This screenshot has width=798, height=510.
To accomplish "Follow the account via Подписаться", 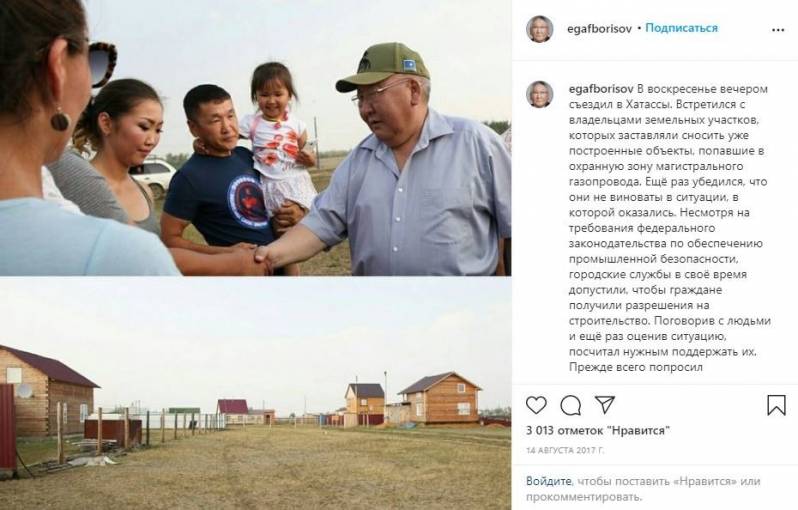I will pyautogui.click(x=681, y=28).
